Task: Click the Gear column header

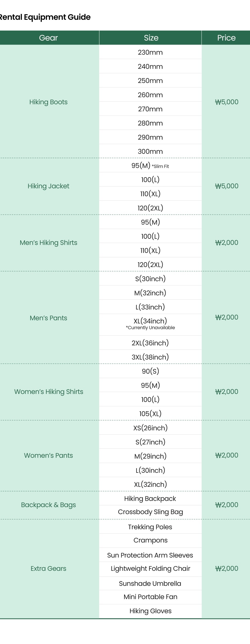Action: (x=48, y=38)
